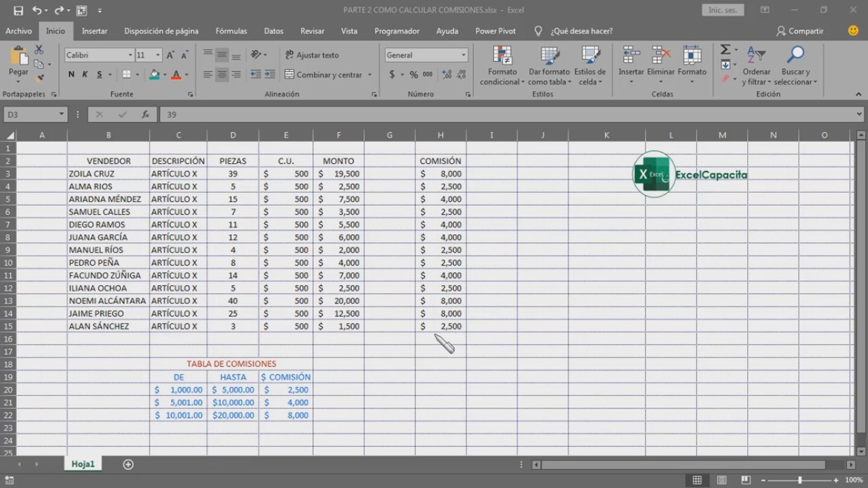This screenshot has height=488, width=868.
Task: Click the AutoSum sigma icon
Action: pyautogui.click(x=725, y=50)
